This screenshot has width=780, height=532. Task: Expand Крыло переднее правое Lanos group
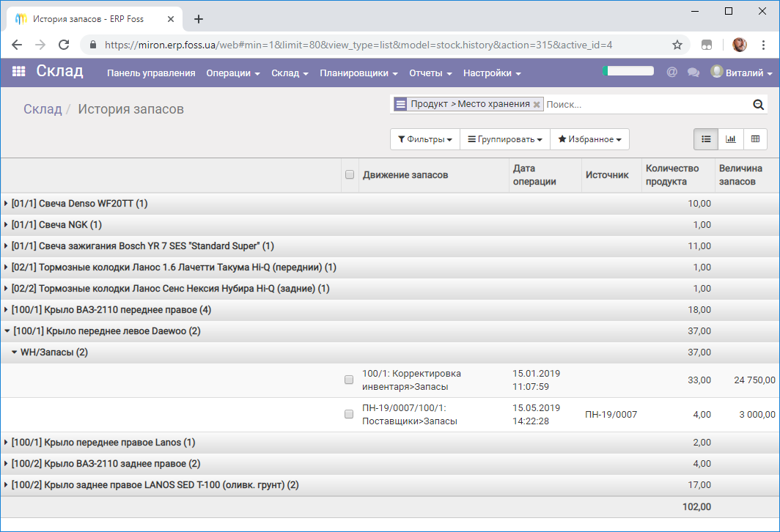click(x=390, y=443)
